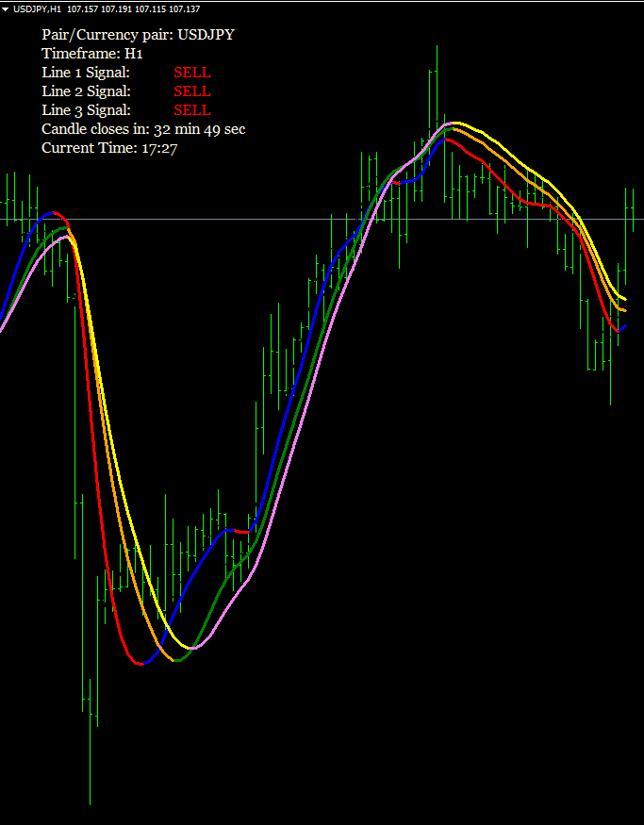
Task: Select the orange line at its bottom trough
Action: pyautogui.click(x=174, y=660)
